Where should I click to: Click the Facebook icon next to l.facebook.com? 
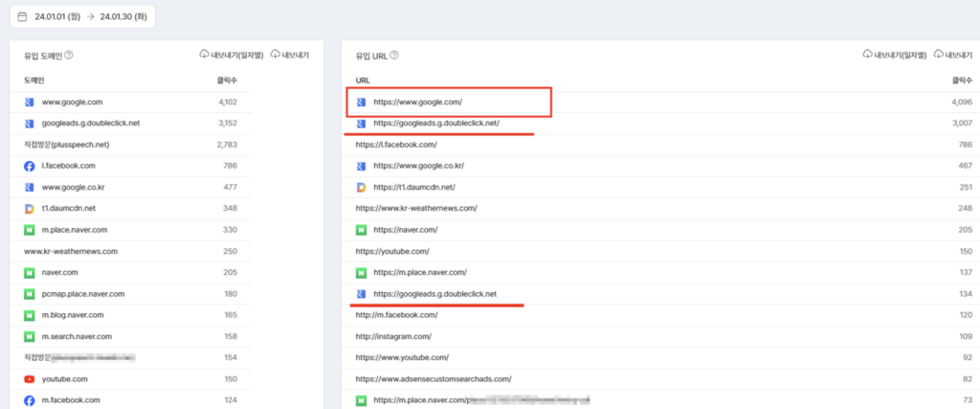coord(29,167)
